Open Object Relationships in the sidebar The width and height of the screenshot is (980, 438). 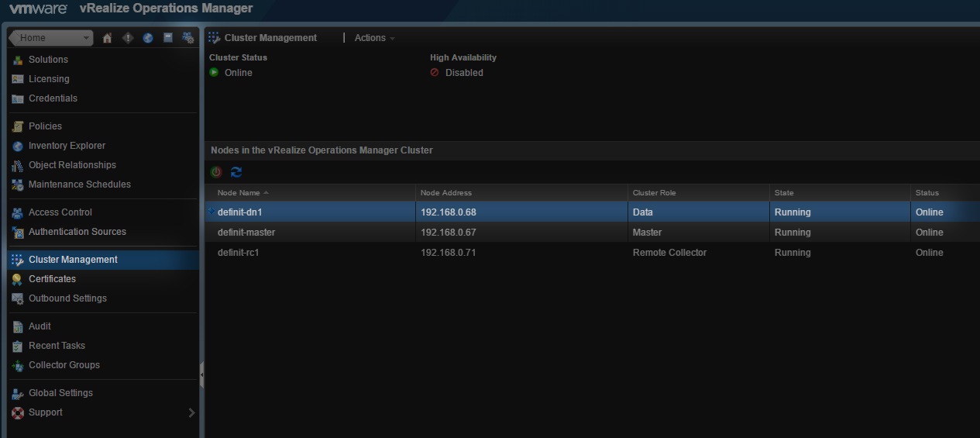pyautogui.click(x=72, y=165)
